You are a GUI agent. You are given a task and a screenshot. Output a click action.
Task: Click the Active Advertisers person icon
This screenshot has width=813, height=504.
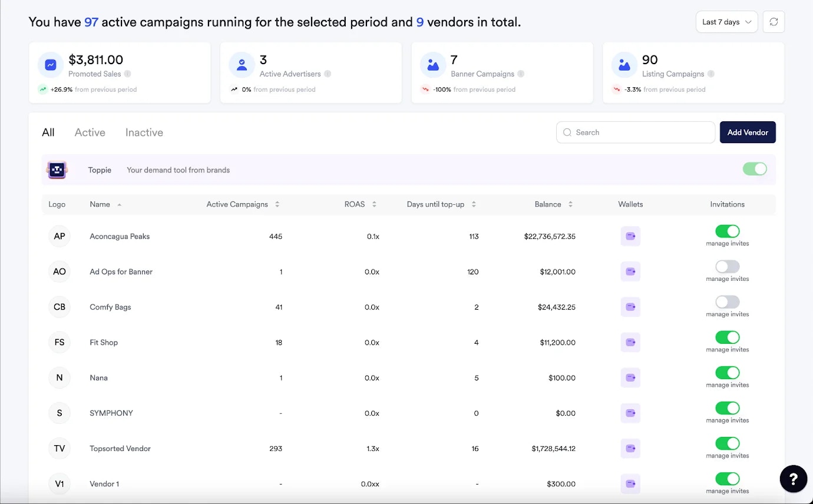click(x=242, y=64)
